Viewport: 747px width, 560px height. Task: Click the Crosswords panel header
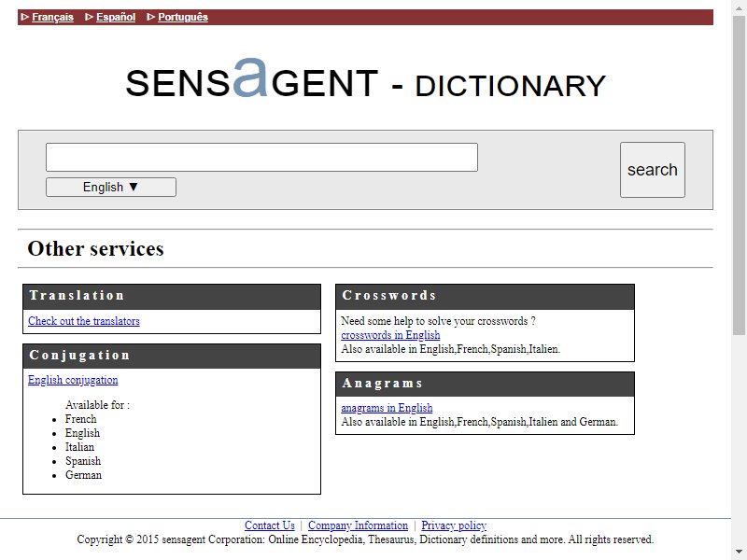tap(485, 297)
